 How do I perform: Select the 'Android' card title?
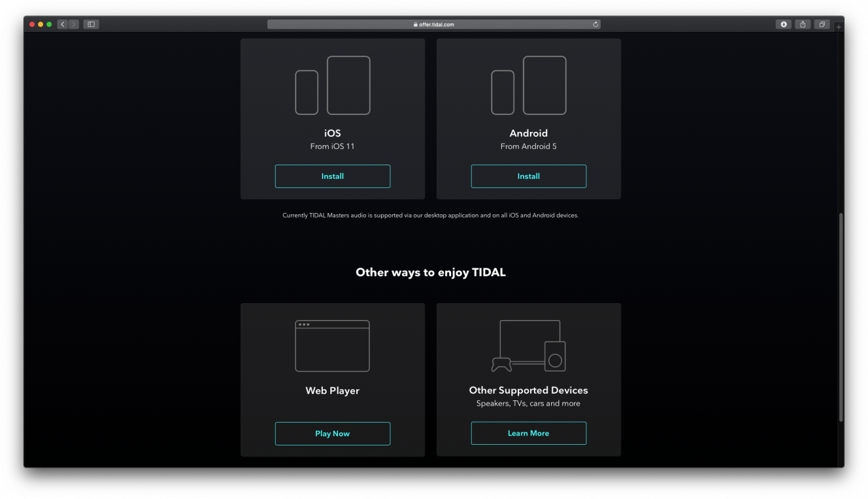point(528,133)
